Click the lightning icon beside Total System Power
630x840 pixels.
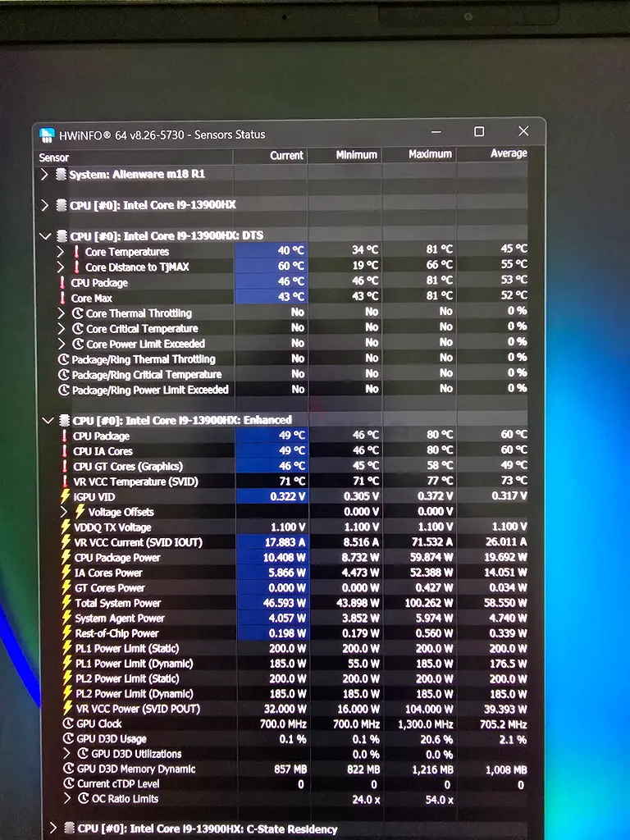pyautogui.click(x=66, y=603)
